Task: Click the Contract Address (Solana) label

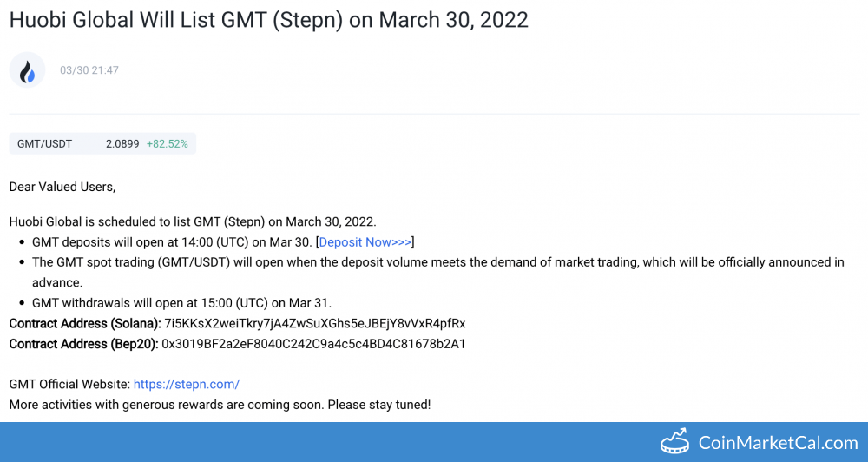Action: (85, 324)
